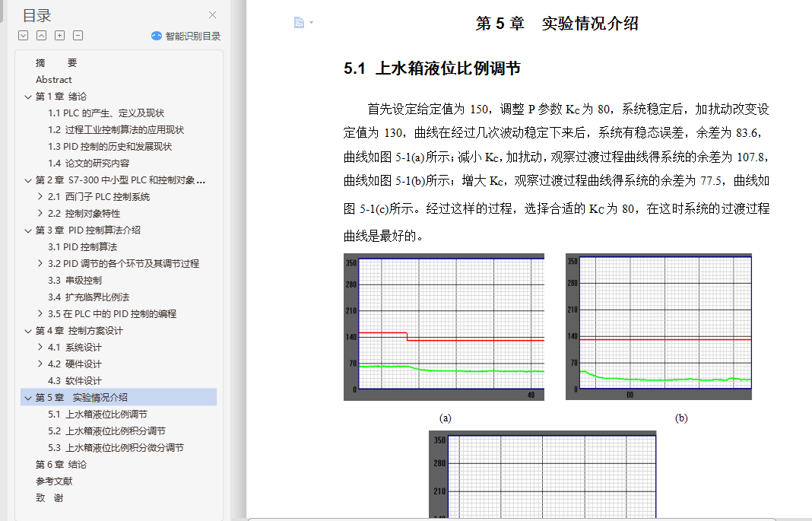The height and width of the screenshot is (521, 812).
Task: Select the third chart below caption (a)
Action: tap(542, 475)
